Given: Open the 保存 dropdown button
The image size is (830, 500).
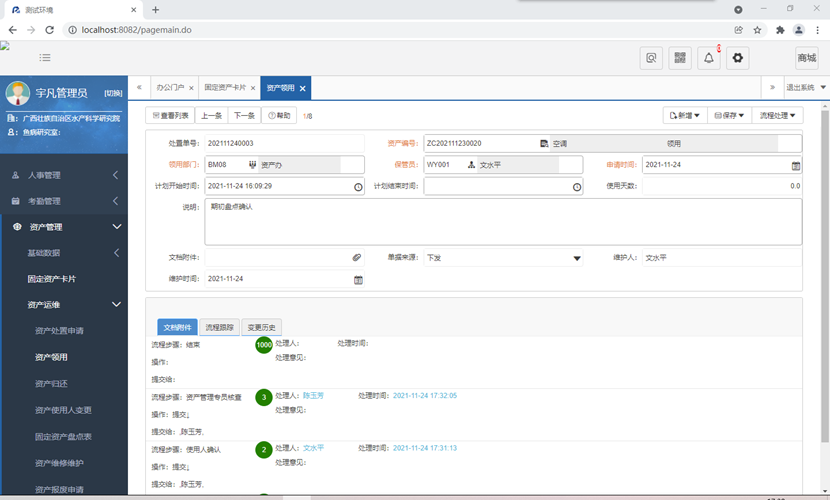Looking at the screenshot, I should [729, 115].
